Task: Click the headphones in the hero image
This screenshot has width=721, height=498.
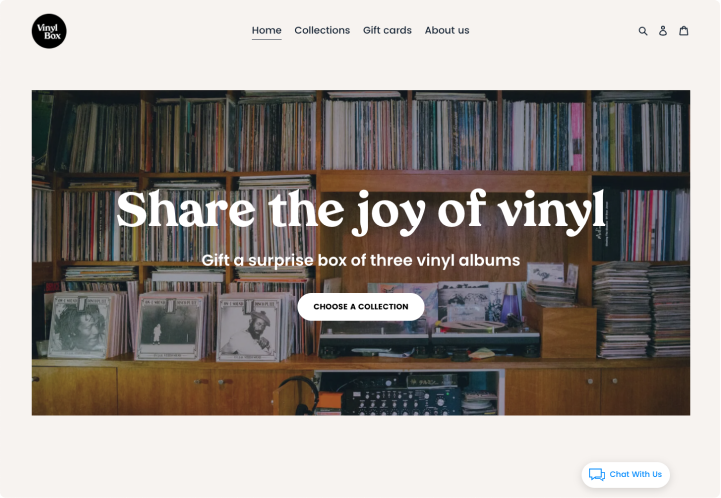Action: coord(300,395)
